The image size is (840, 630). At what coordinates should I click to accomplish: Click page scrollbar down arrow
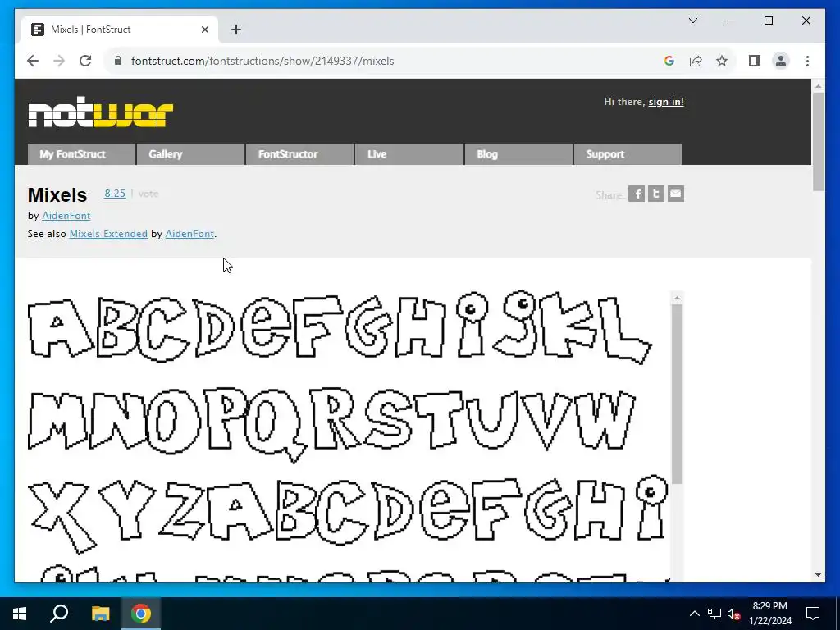[818, 575]
